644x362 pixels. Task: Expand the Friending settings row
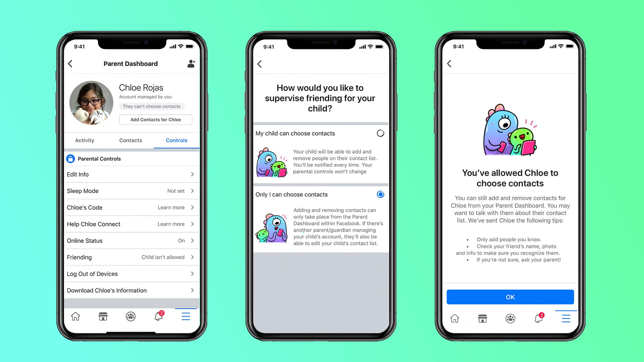[x=130, y=257]
